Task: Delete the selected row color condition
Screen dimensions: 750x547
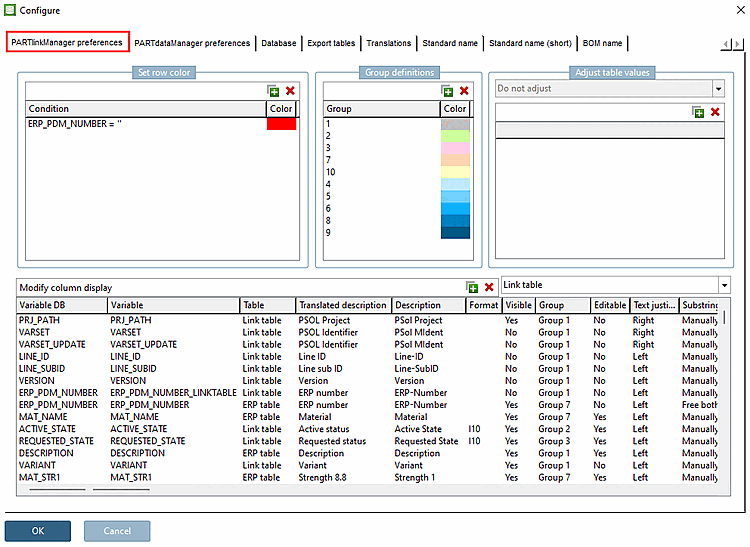Action: pos(290,91)
